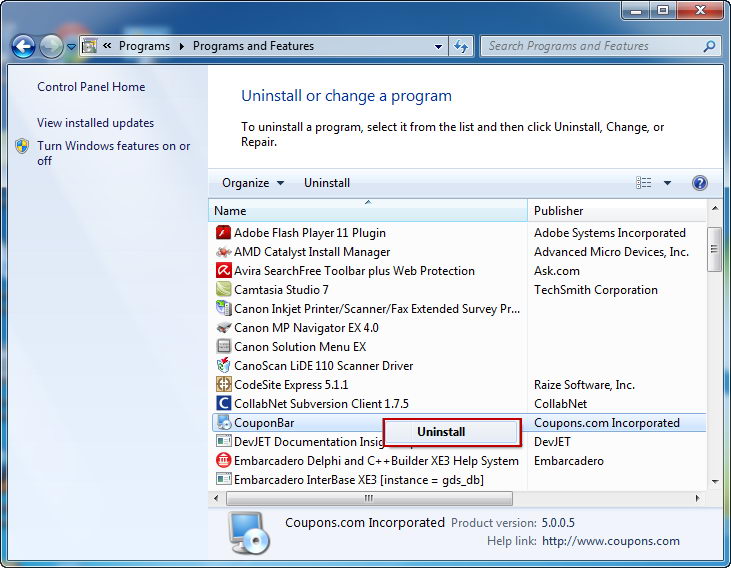Viewport: 731px width, 568px height.
Task: Select the Adobe Flash Player 11 Plugin row
Action: tap(459, 232)
